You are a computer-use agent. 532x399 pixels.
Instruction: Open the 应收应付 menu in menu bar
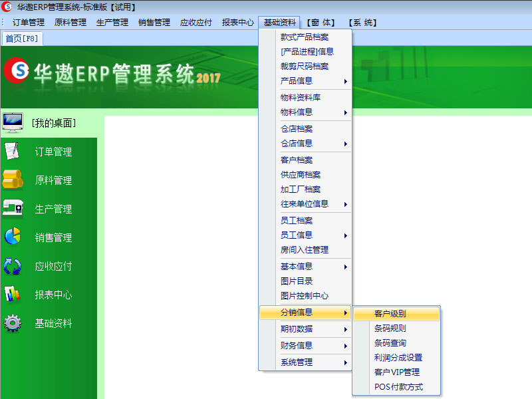click(x=196, y=23)
